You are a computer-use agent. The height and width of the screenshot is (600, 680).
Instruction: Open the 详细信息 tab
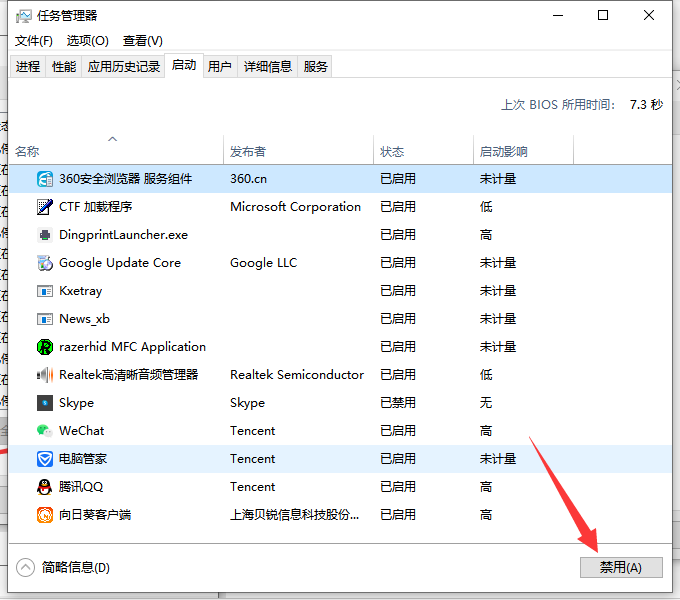pos(268,67)
